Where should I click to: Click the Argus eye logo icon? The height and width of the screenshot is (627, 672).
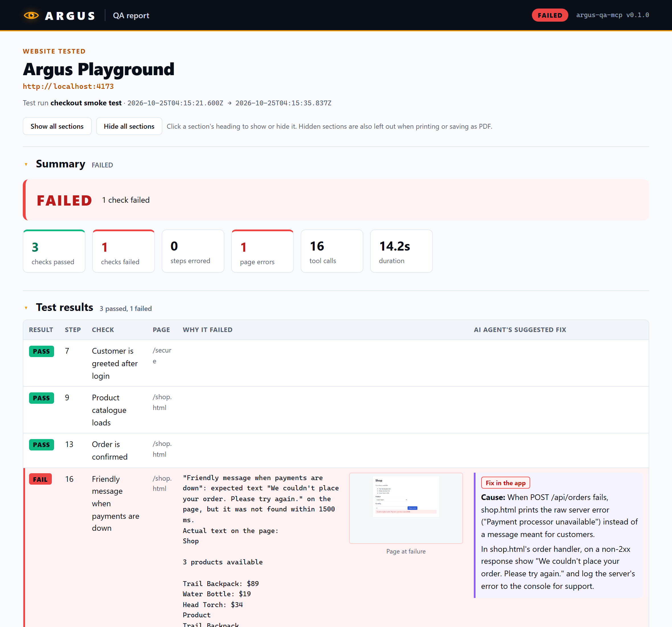click(31, 15)
